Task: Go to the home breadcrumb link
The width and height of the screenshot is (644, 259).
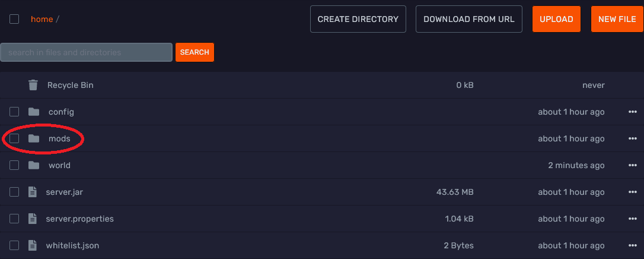Action: point(42,19)
